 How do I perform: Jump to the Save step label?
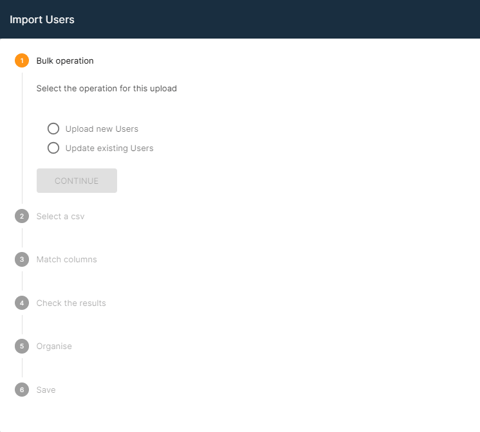pyautogui.click(x=46, y=390)
